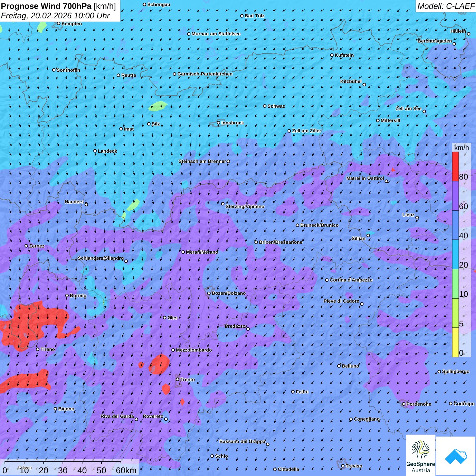Click the blue cloud logo icon
Screen dimensions: 476x476
tap(456, 456)
